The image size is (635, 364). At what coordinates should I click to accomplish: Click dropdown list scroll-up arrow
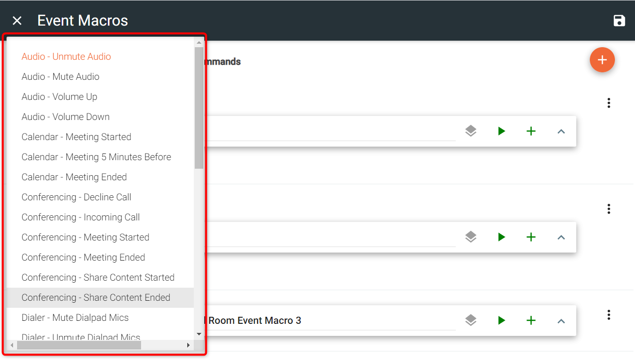pyautogui.click(x=199, y=43)
